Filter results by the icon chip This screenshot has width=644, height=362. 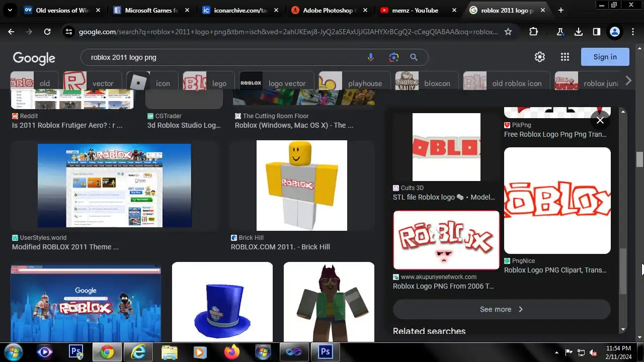[152, 82]
